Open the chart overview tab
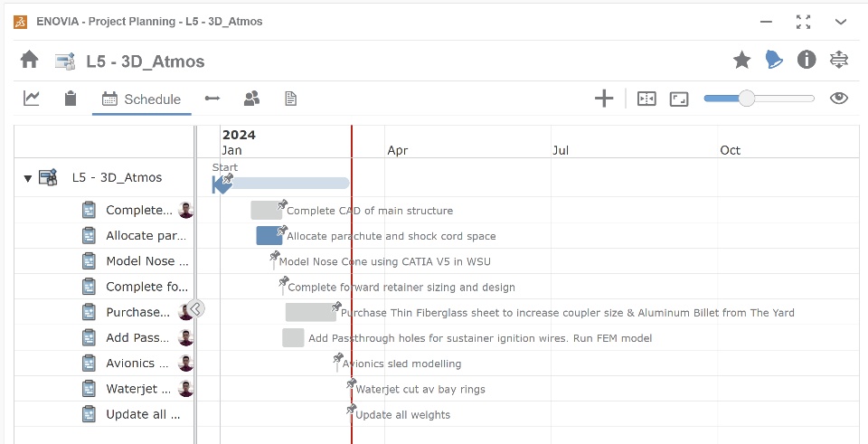Viewport: 868px width, 444px height. 32,99
